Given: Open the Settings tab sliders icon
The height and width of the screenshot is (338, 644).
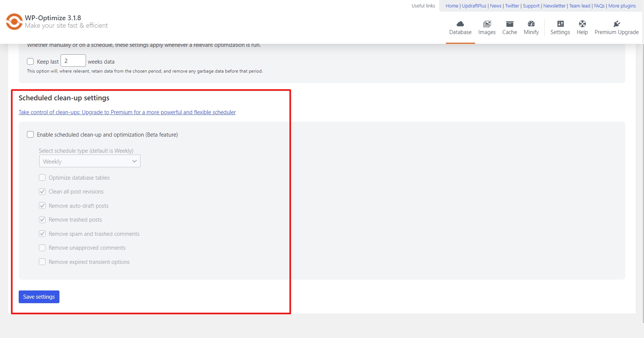Looking at the screenshot, I should coord(560,24).
